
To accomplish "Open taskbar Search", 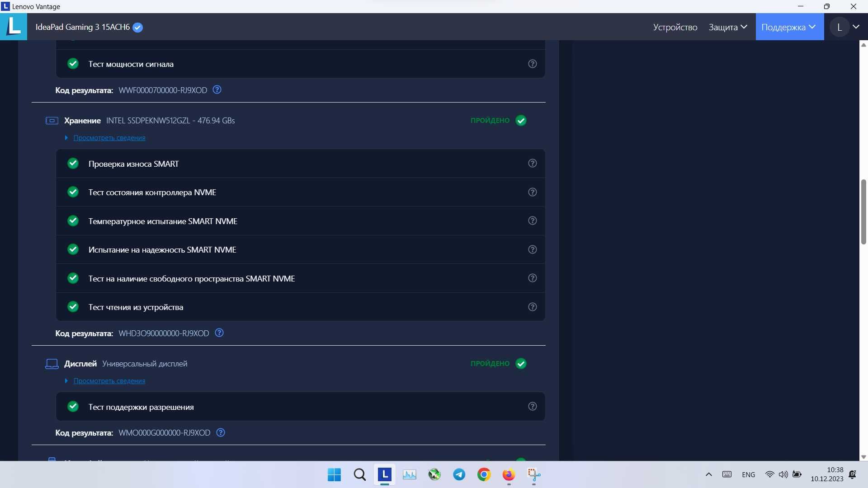I will [360, 474].
